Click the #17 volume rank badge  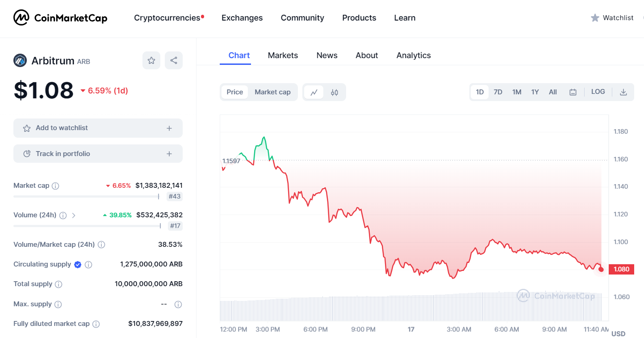(x=175, y=226)
